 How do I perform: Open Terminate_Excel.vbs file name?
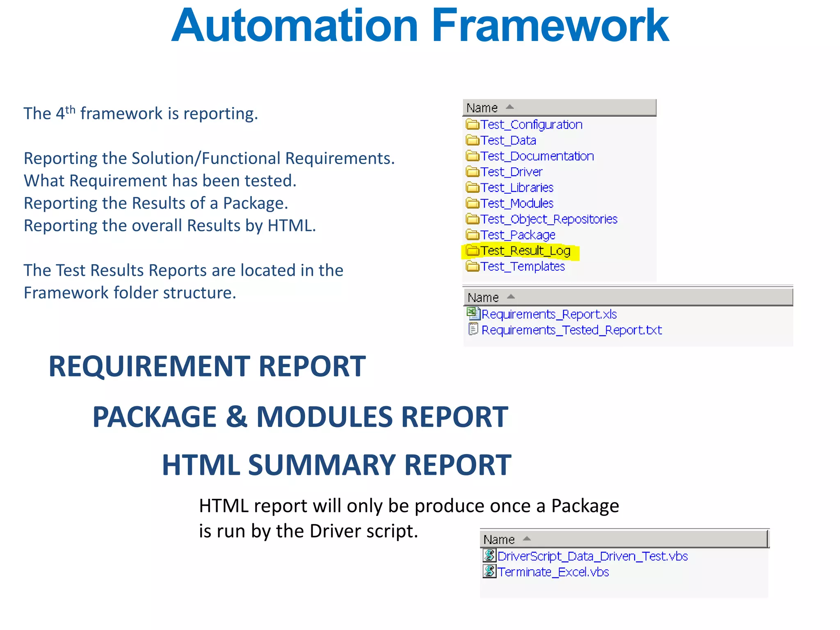pos(553,572)
